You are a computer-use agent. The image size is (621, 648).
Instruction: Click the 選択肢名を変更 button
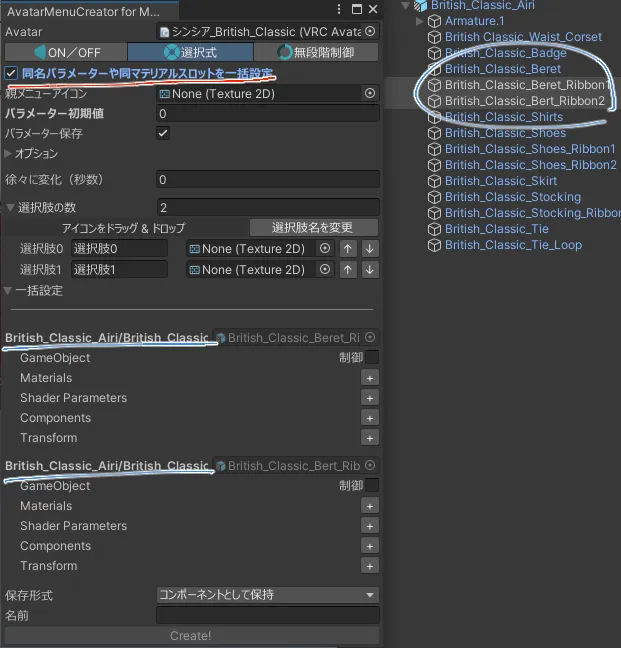point(314,227)
